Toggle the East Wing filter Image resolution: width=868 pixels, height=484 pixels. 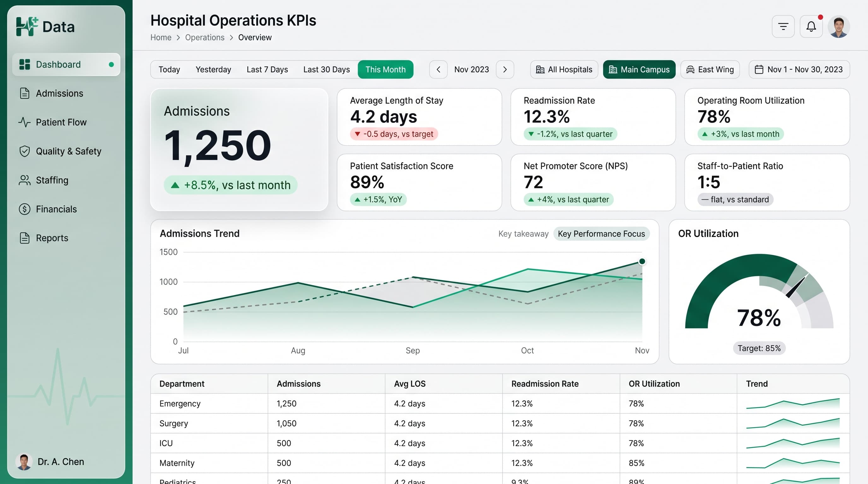tap(710, 69)
